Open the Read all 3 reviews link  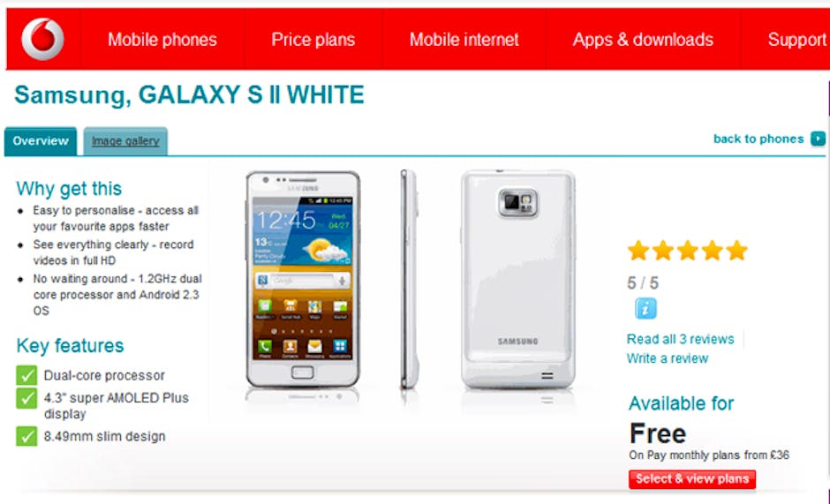point(680,339)
